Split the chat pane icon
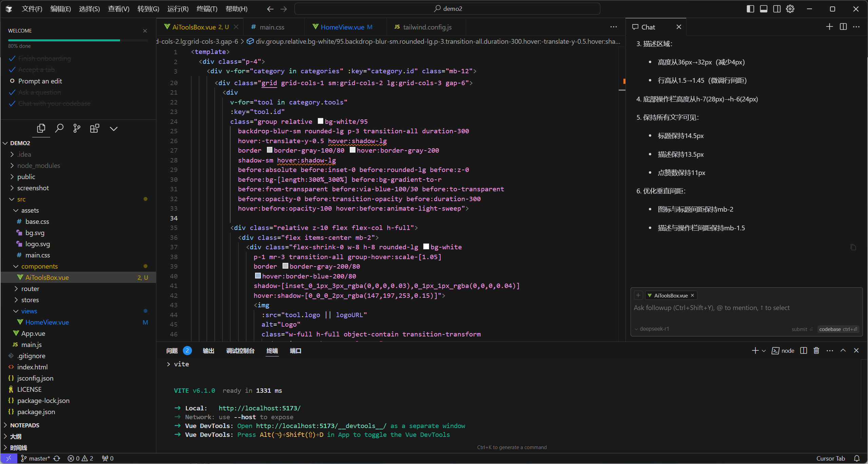This screenshot has width=868, height=464. [843, 26]
